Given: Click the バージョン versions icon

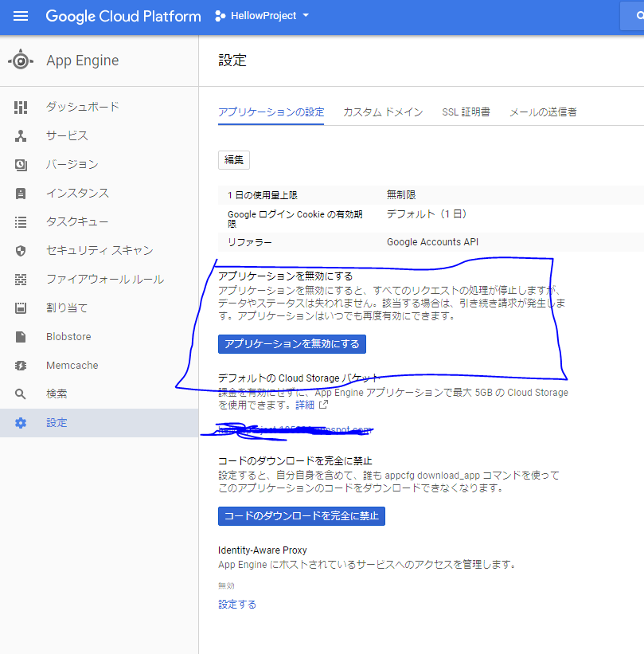Looking at the screenshot, I should [x=21, y=165].
